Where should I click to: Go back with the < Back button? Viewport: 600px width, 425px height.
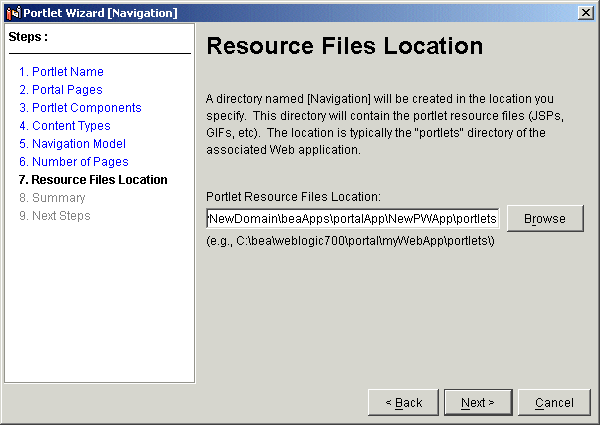[x=403, y=402]
